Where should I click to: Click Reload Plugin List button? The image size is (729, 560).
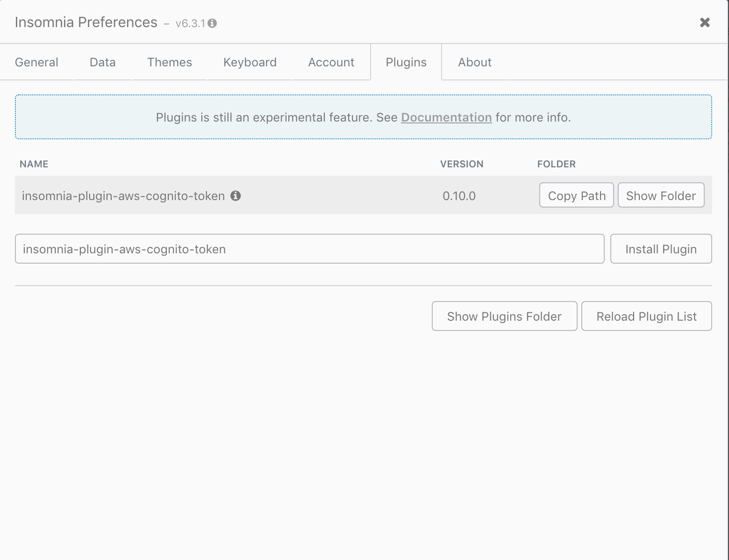647,316
